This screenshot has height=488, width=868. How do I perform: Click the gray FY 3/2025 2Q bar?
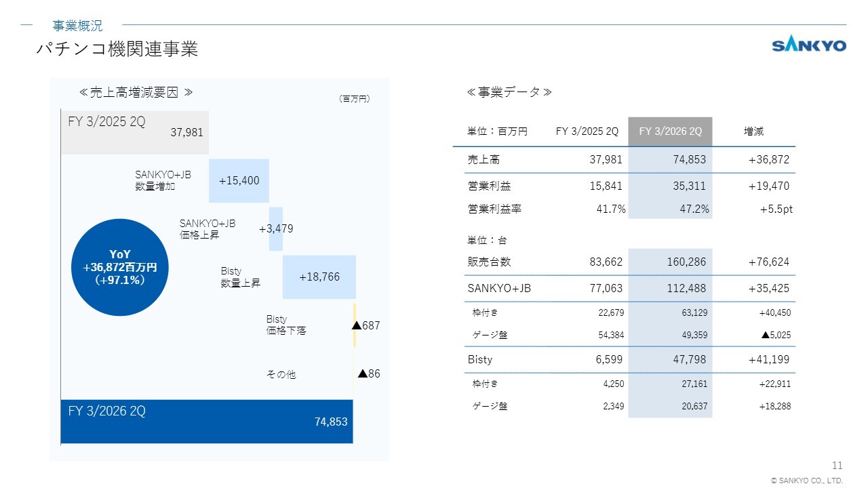point(134,132)
